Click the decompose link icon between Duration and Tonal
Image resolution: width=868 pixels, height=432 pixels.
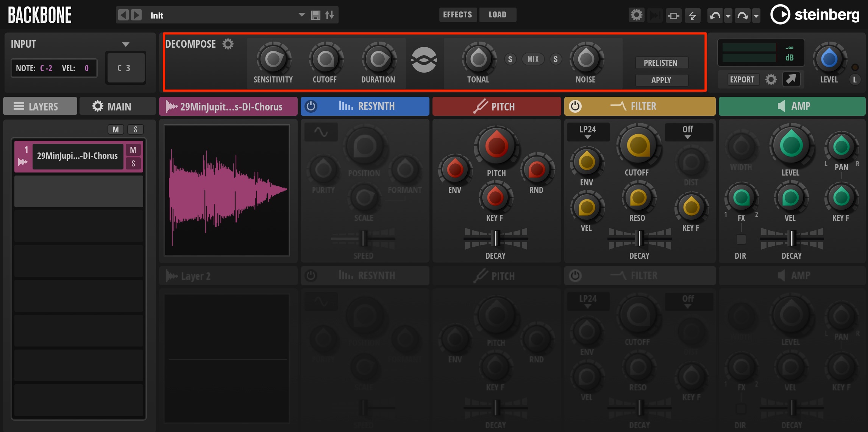pos(424,60)
